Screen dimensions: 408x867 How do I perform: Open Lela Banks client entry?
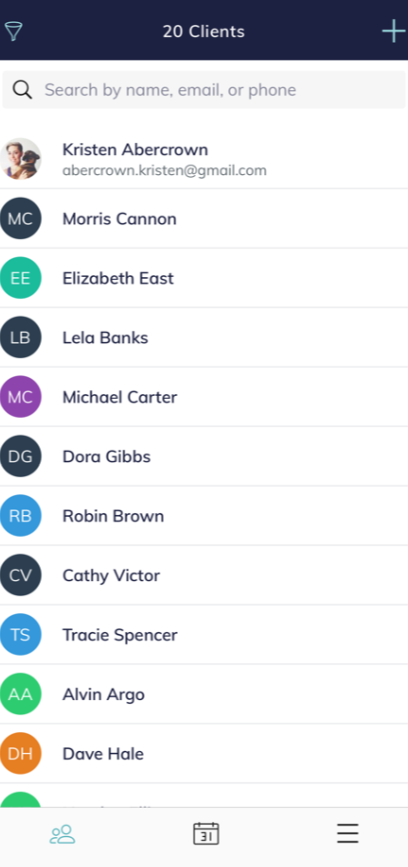pyautogui.click(x=204, y=337)
